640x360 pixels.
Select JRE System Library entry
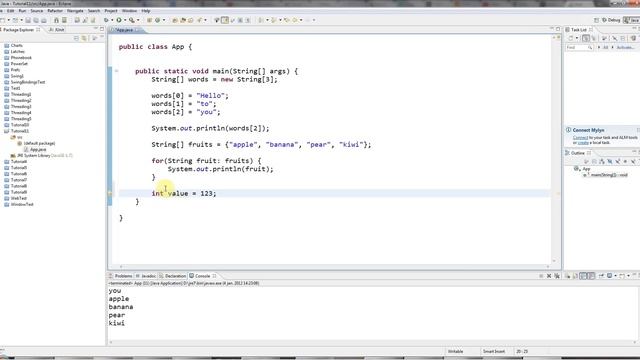42,156
